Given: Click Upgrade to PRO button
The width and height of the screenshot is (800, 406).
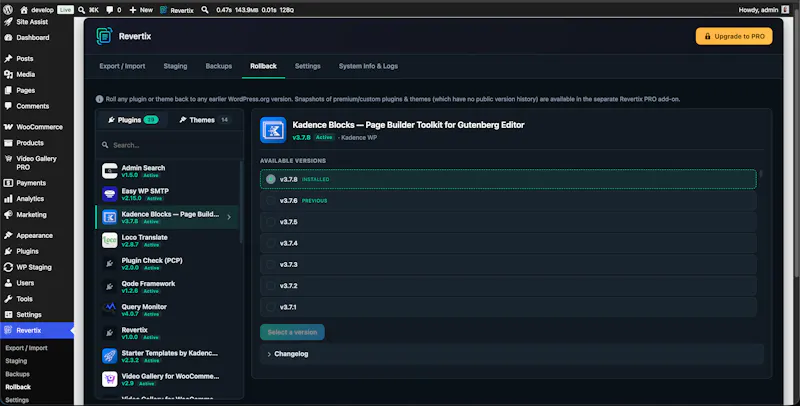Looking at the screenshot, I should (734, 36).
